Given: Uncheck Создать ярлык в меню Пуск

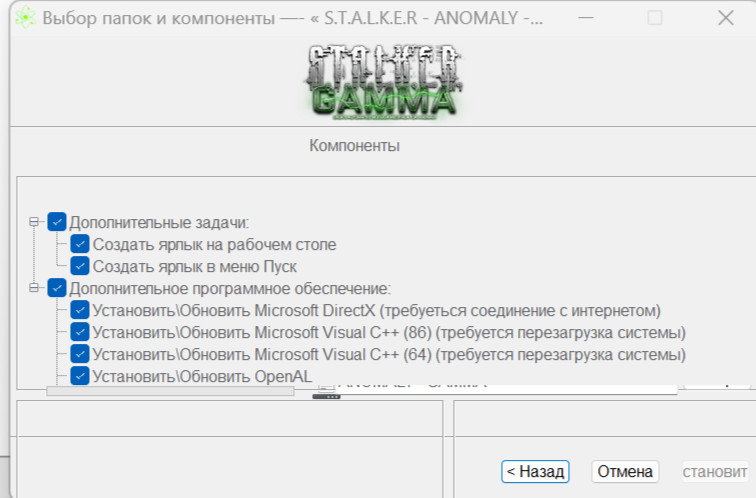Looking at the screenshot, I should click(80, 266).
